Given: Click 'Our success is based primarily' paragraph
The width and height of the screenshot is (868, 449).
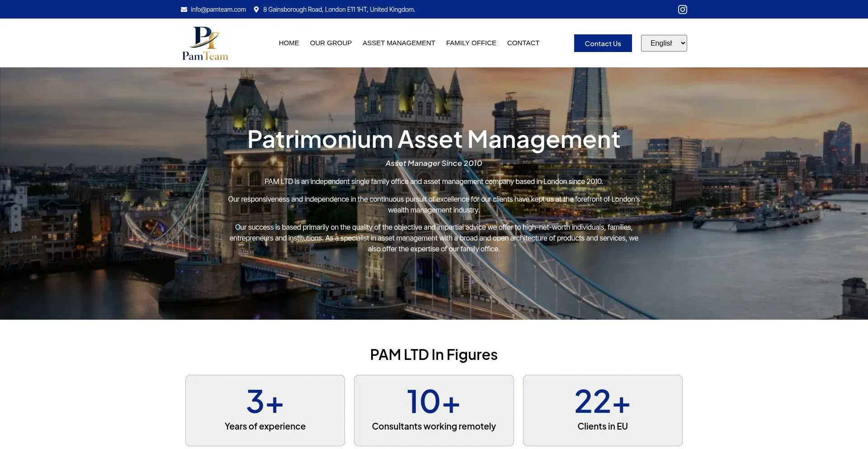Looking at the screenshot, I should 434,238.
